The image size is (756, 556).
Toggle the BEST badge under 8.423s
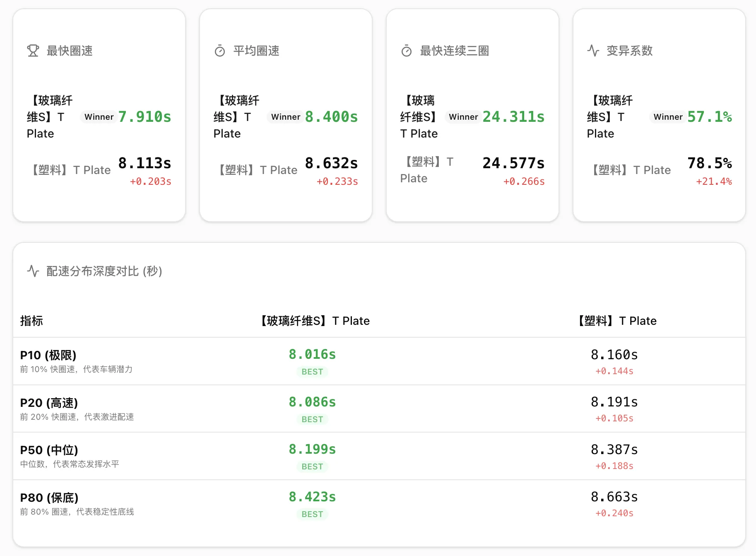(312, 514)
